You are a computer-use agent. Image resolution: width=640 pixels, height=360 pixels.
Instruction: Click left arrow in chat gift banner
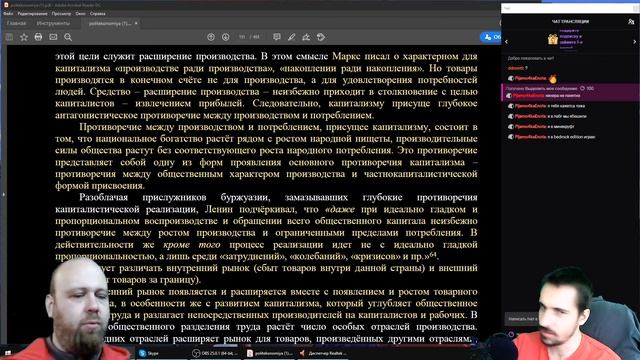tap(507, 42)
